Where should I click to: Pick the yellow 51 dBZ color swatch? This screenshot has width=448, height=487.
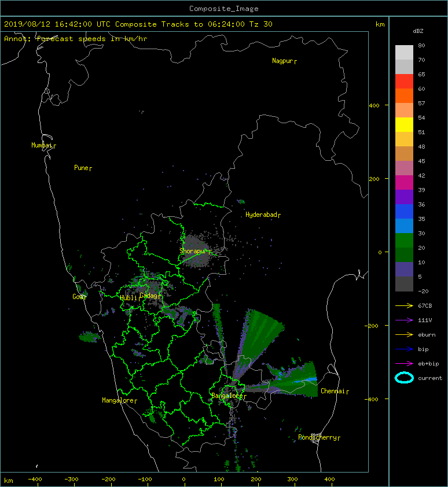404,124
